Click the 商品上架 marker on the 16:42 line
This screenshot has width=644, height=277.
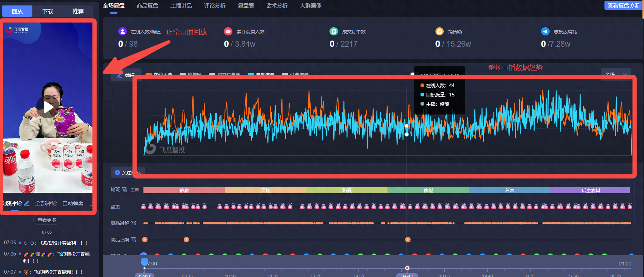(408, 240)
